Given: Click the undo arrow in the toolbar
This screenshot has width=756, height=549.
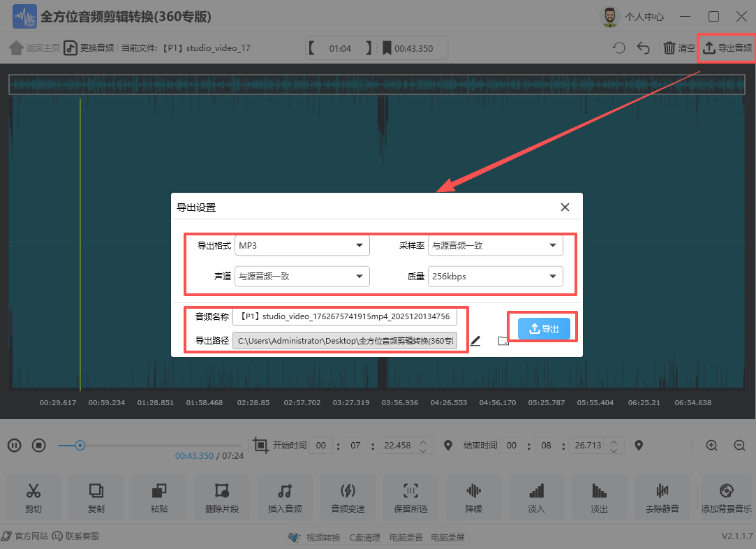Looking at the screenshot, I should [643, 47].
